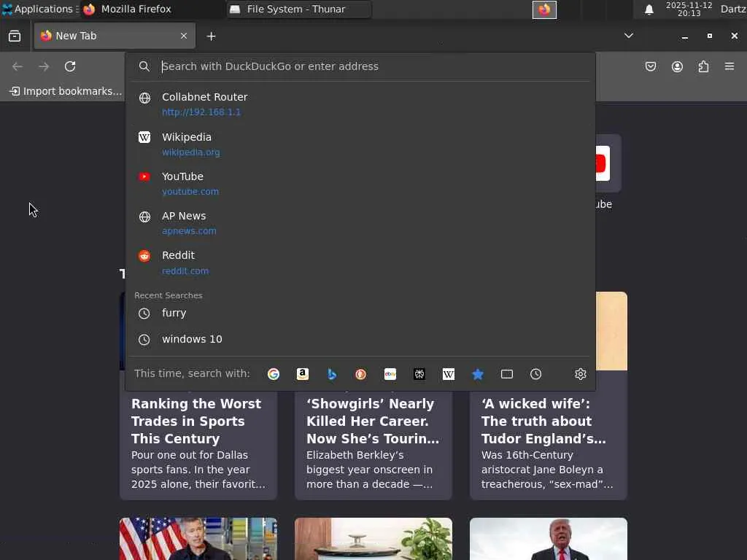
Task: Open article thumbnail with American flags
Action: [198, 539]
